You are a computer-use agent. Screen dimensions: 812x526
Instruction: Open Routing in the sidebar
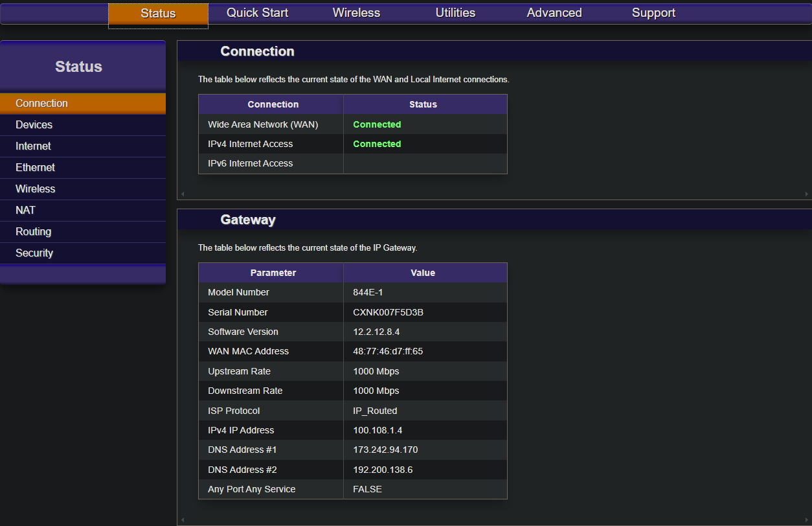point(34,232)
